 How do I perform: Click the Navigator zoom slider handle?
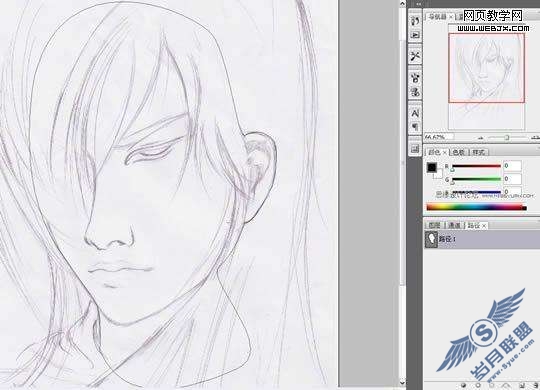(507, 137)
